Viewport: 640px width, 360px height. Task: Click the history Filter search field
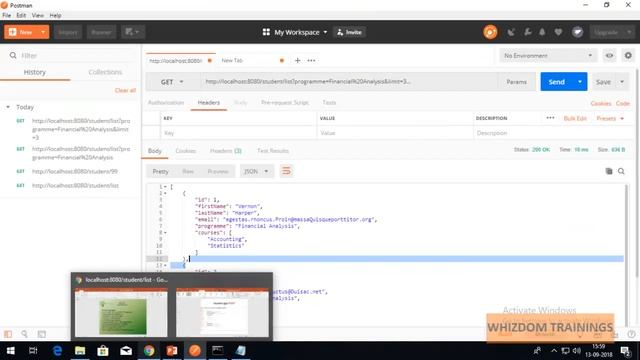pos(73,56)
